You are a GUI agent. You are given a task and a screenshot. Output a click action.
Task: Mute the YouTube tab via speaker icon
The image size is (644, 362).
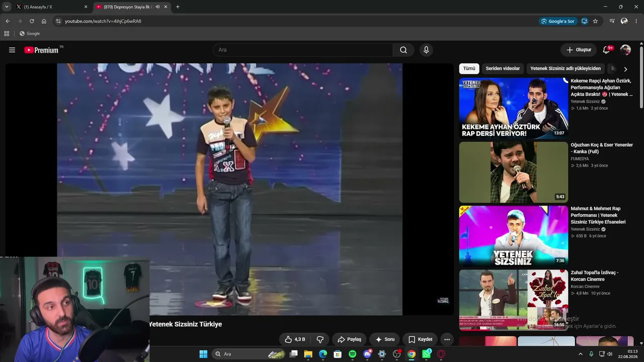click(157, 7)
